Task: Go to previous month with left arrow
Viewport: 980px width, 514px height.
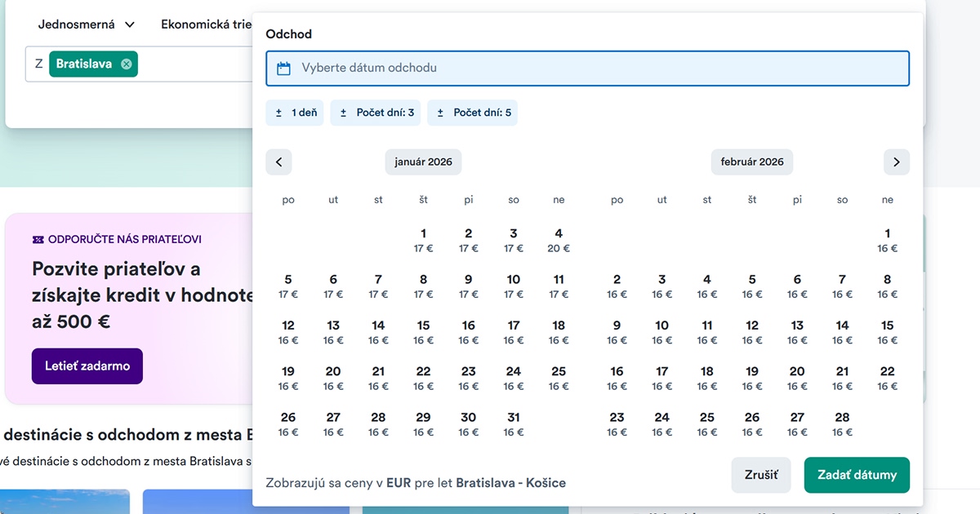Action: pyautogui.click(x=278, y=162)
